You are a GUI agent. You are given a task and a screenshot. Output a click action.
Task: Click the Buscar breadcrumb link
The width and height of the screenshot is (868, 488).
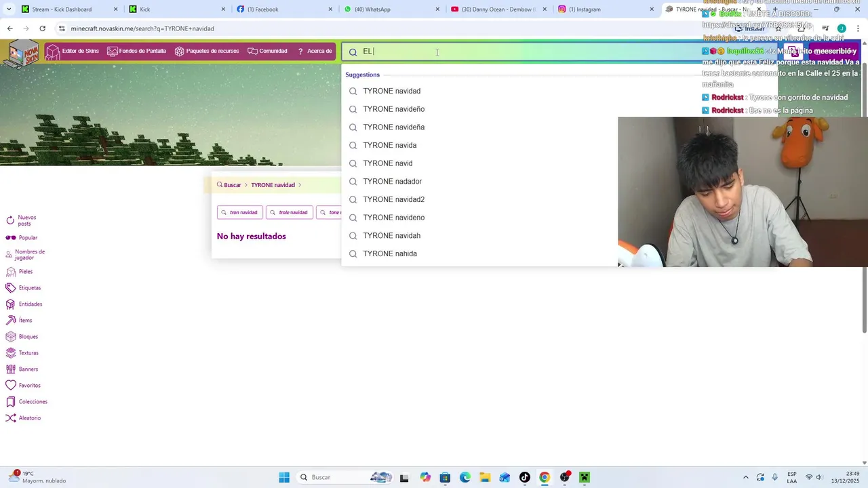[x=229, y=185]
